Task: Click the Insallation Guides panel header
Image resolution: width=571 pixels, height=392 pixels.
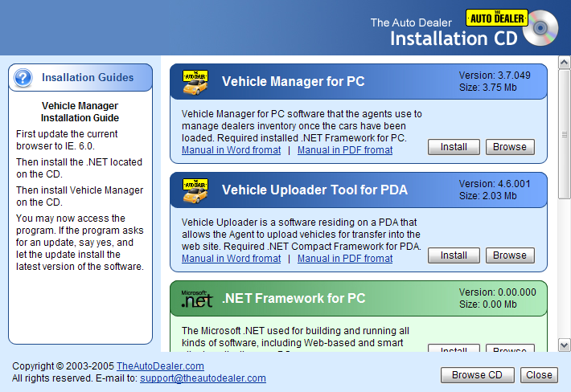Action: pos(80,77)
